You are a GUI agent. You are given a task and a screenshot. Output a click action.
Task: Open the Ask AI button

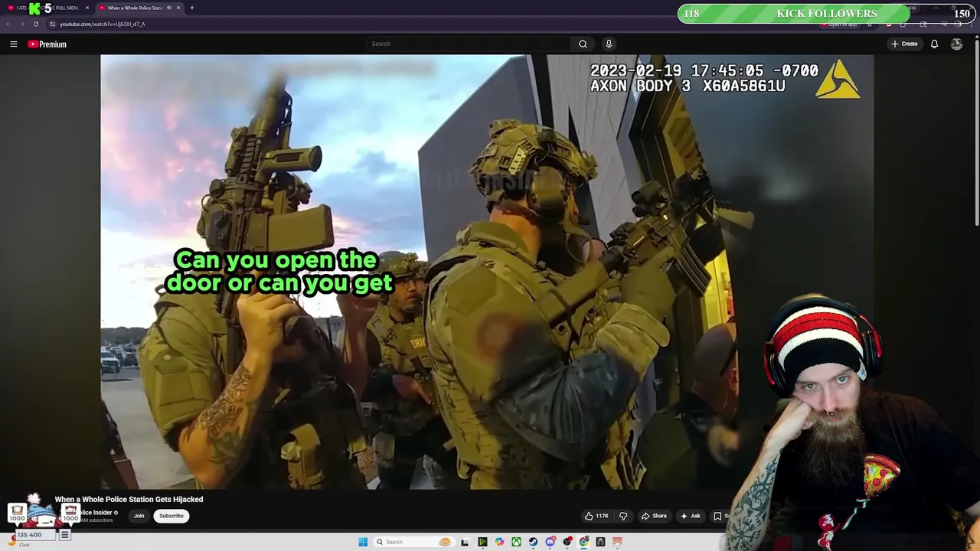coord(690,516)
